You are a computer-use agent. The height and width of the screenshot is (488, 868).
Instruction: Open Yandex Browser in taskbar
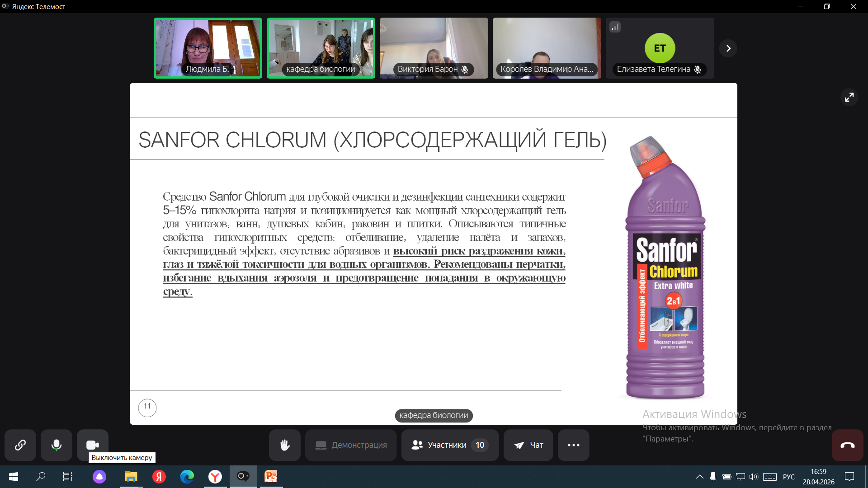[215, 476]
